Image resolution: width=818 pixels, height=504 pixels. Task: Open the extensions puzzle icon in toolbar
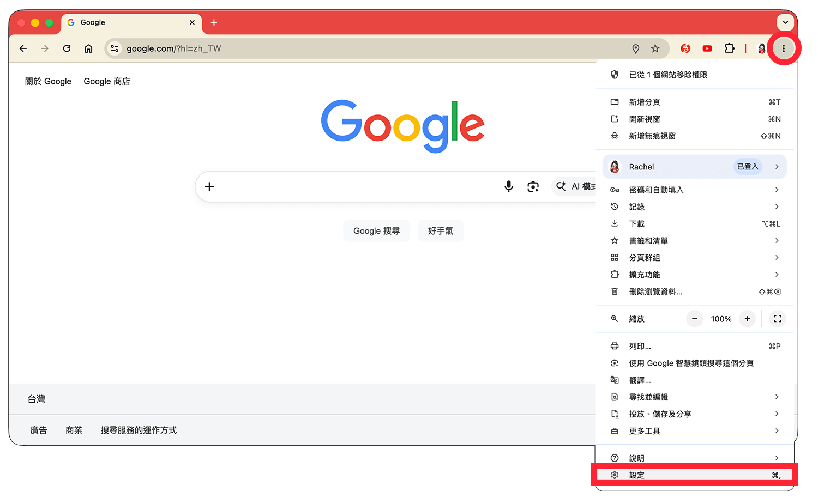729,48
